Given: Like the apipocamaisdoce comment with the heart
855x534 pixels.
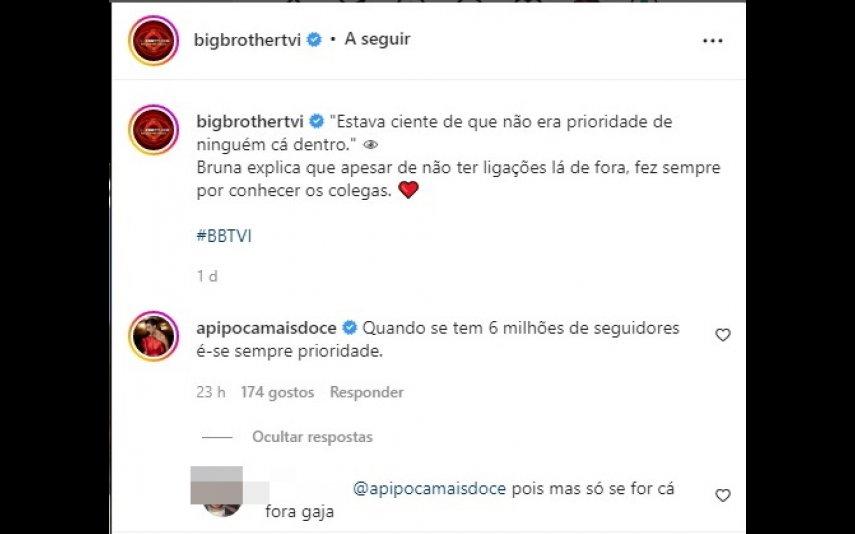Looking at the screenshot, I should click(x=722, y=335).
